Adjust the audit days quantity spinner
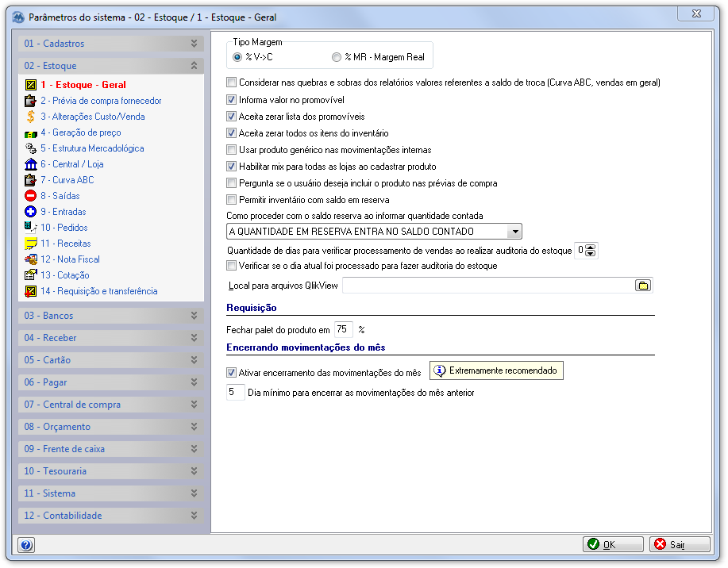 [590, 251]
